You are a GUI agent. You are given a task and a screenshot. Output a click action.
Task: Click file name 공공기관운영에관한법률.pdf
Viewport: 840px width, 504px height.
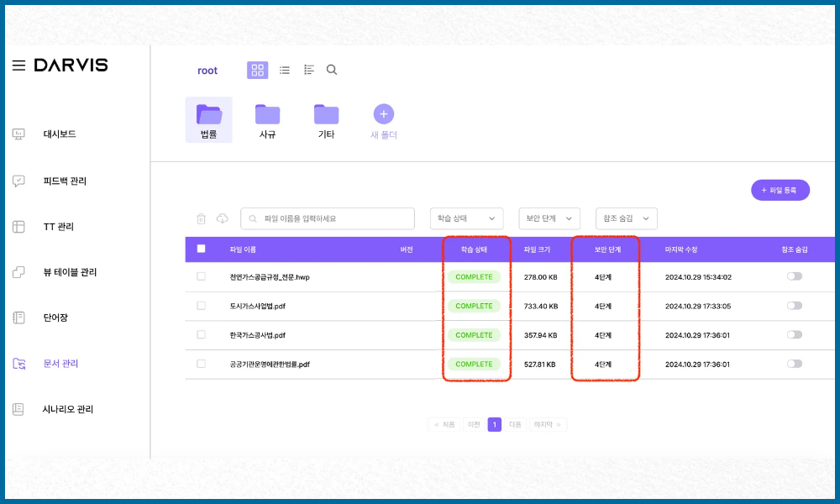[x=270, y=365]
